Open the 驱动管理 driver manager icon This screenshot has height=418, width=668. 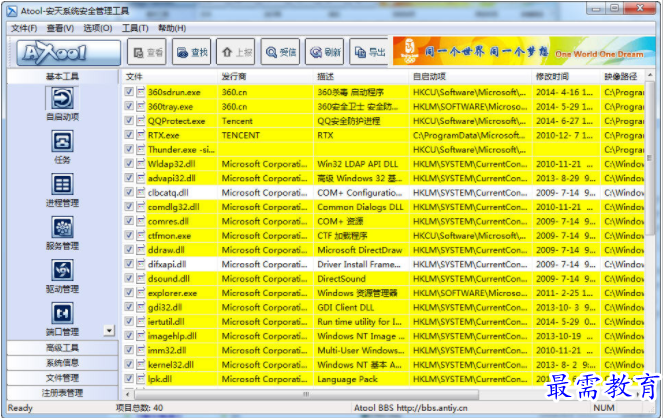pos(62,271)
